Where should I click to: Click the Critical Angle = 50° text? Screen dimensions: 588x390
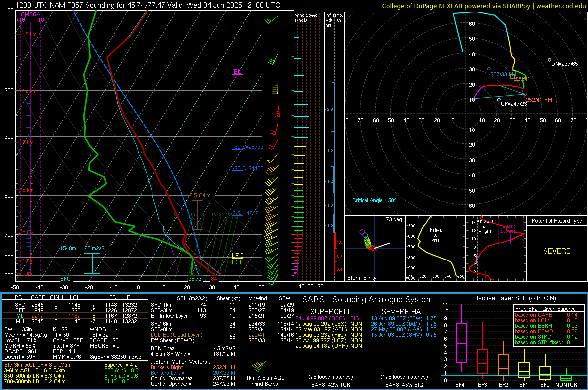tap(374, 200)
